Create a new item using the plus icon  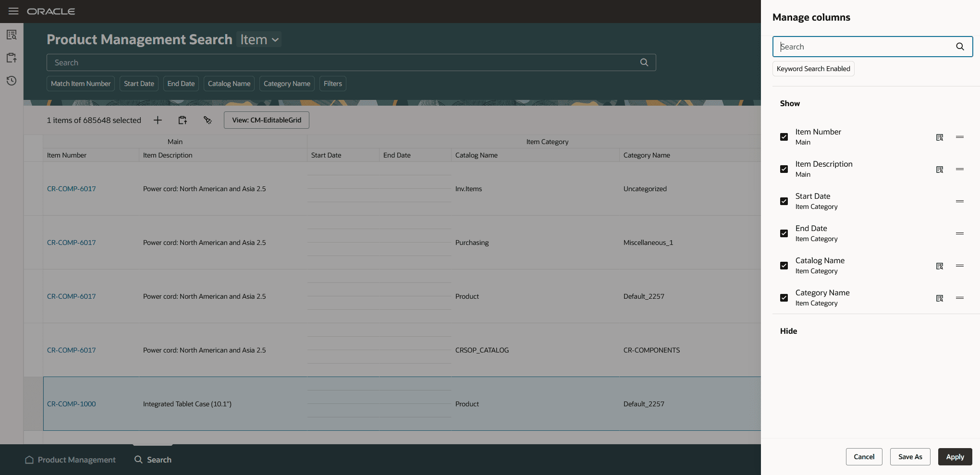[158, 120]
